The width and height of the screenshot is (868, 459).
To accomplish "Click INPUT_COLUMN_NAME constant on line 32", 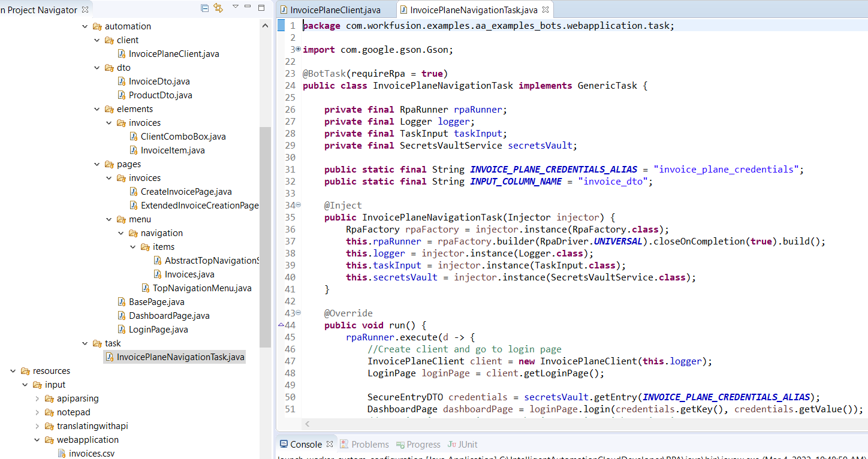I will (x=516, y=182).
